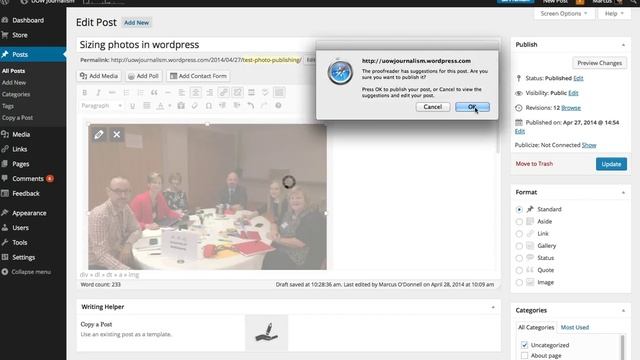Open the Comments sidebar menu
The height and width of the screenshot is (360, 640).
tap(28, 179)
